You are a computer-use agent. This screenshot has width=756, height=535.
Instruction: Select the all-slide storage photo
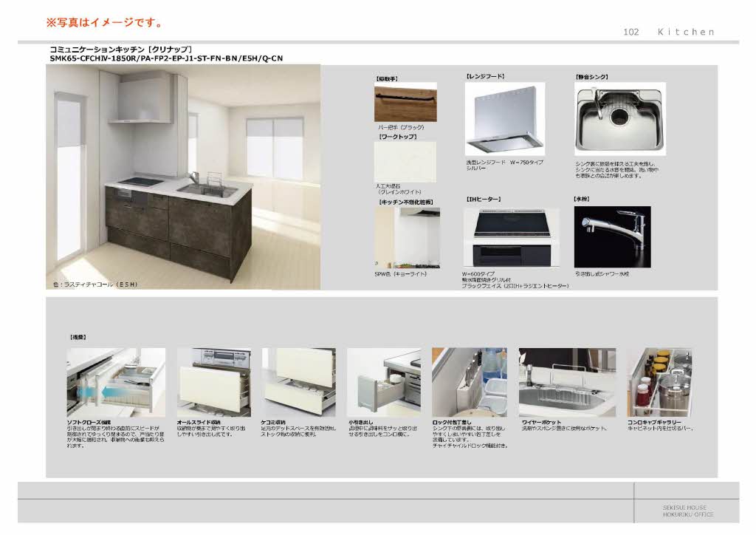pyautogui.click(x=213, y=381)
